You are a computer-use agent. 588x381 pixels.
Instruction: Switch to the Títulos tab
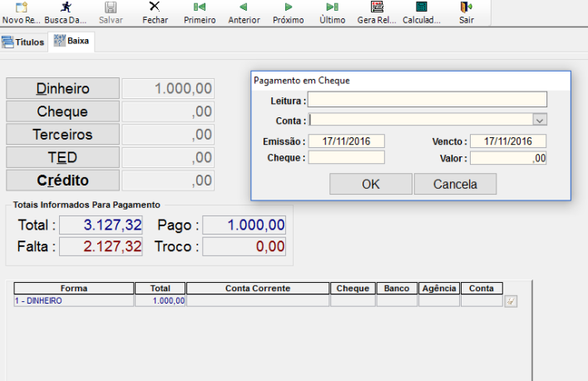[23, 42]
